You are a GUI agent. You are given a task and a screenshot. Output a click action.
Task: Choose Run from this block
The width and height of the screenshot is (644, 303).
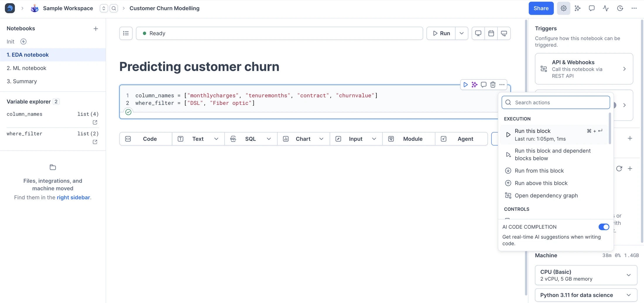point(554,171)
